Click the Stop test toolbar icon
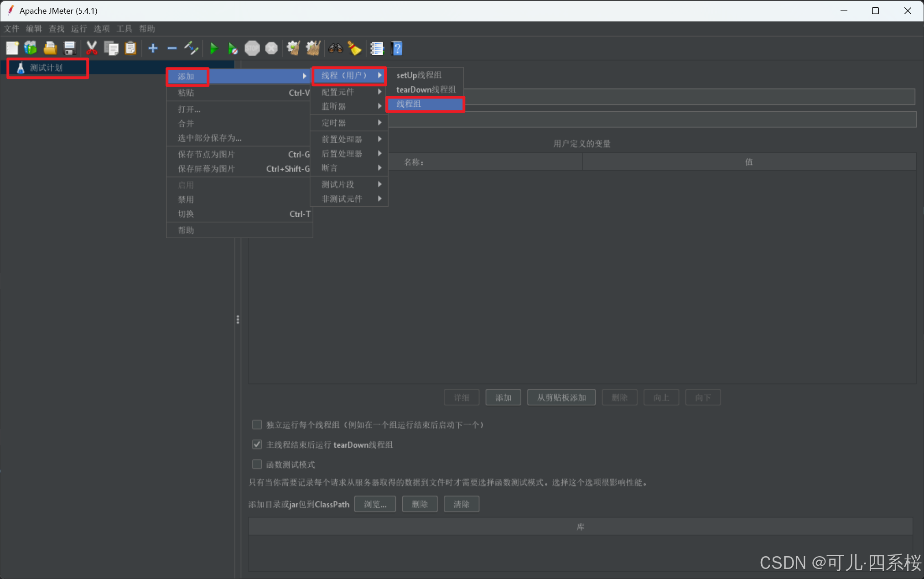Image resolution: width=924 pixels, height=579 pixels. tap(252, 48)
